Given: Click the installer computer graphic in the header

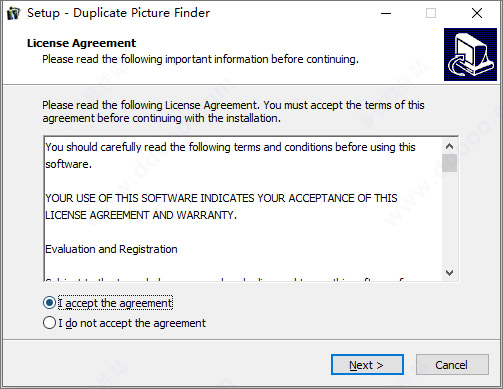Looking at the screenshot, I should tap(470, 54).
